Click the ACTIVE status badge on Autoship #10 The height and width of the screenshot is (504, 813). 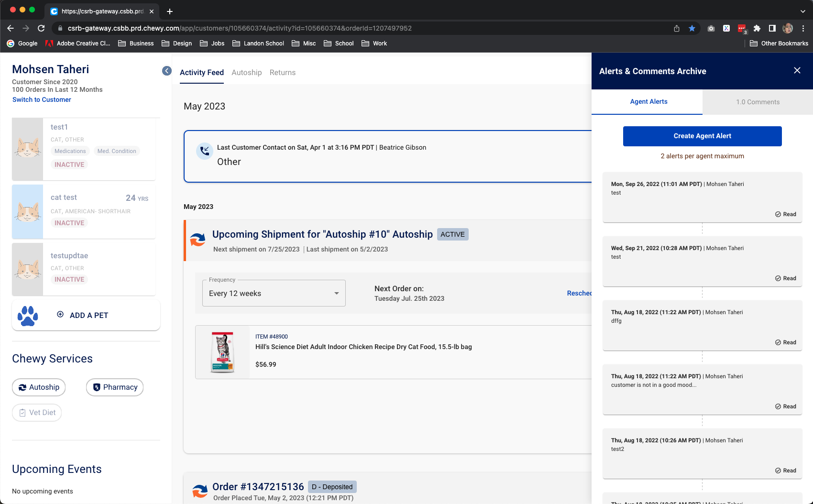tap(453, 234)
